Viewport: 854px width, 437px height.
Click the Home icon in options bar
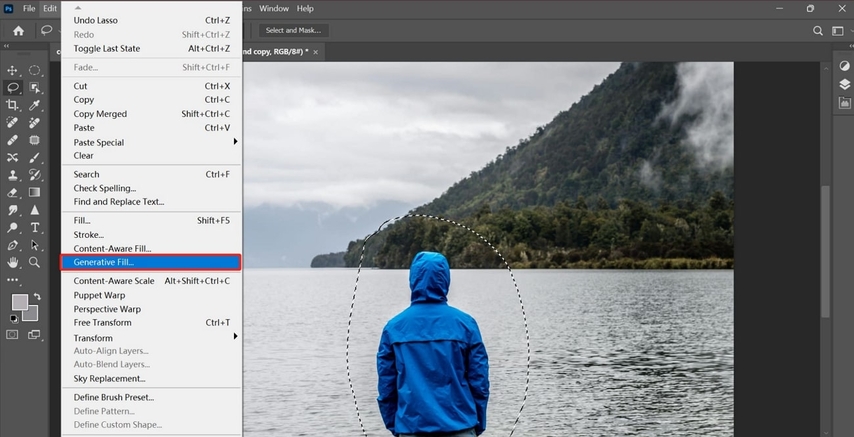coord(18,30)
